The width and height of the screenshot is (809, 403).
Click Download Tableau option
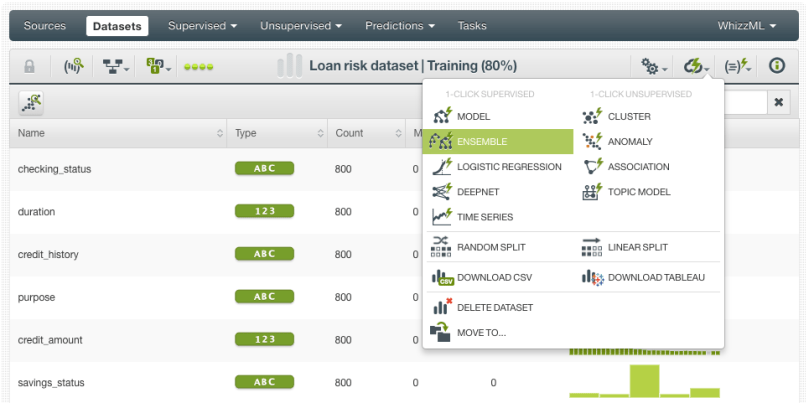tap(656, 277)
